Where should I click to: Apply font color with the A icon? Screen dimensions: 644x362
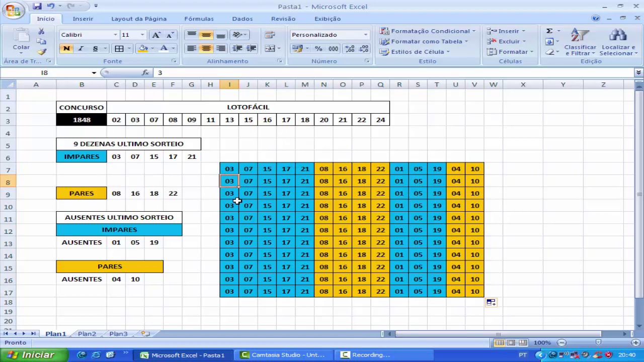(164, 49)
